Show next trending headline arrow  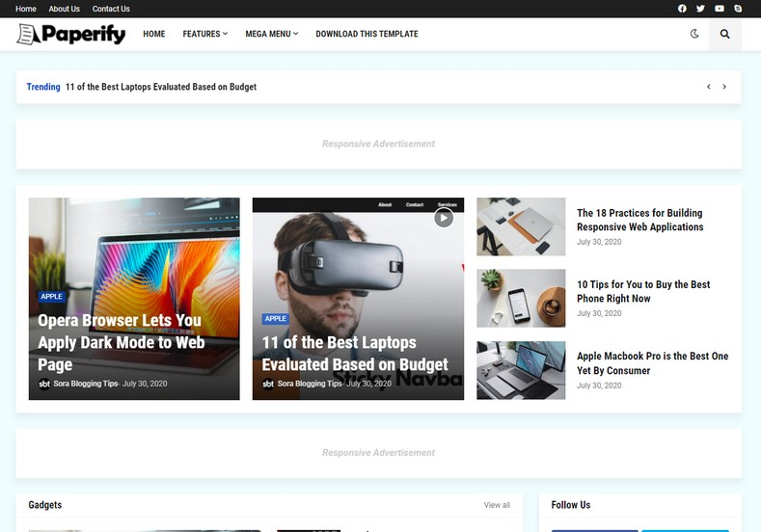click(724, 87)
